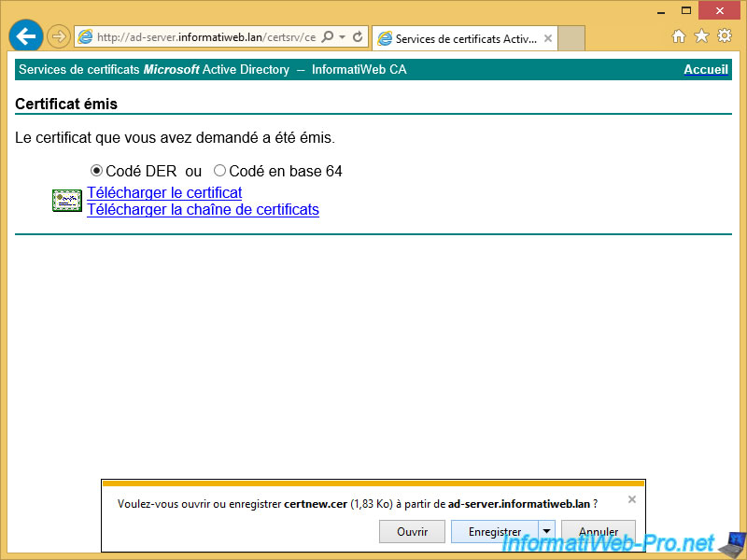The image size is (747, 560).
Task: Open the Home page icon
Action: tap(679, 36)
